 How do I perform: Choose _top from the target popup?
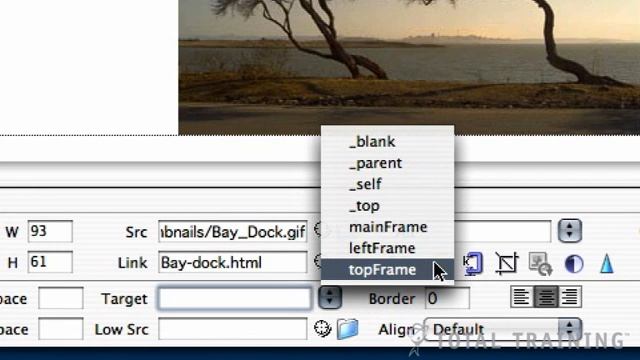387,206
